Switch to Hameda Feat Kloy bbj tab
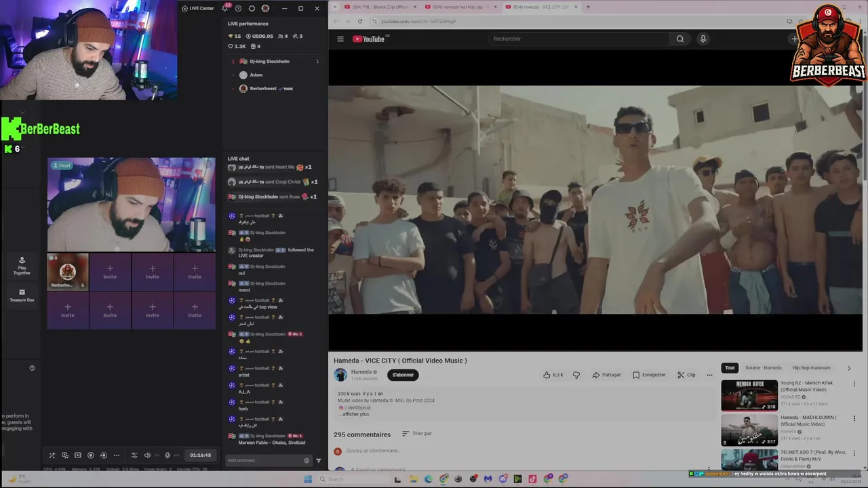Viewport: 868px width, 488px height. [460, 7]
